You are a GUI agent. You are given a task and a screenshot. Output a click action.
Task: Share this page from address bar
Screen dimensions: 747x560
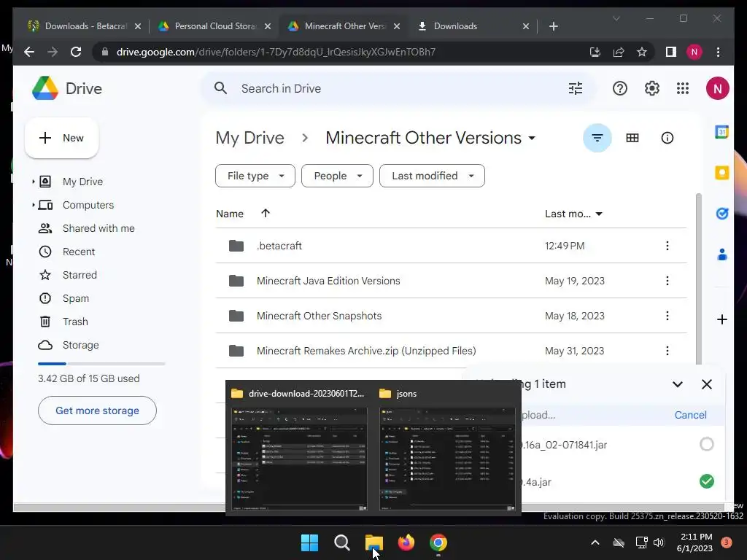[619, 52]
